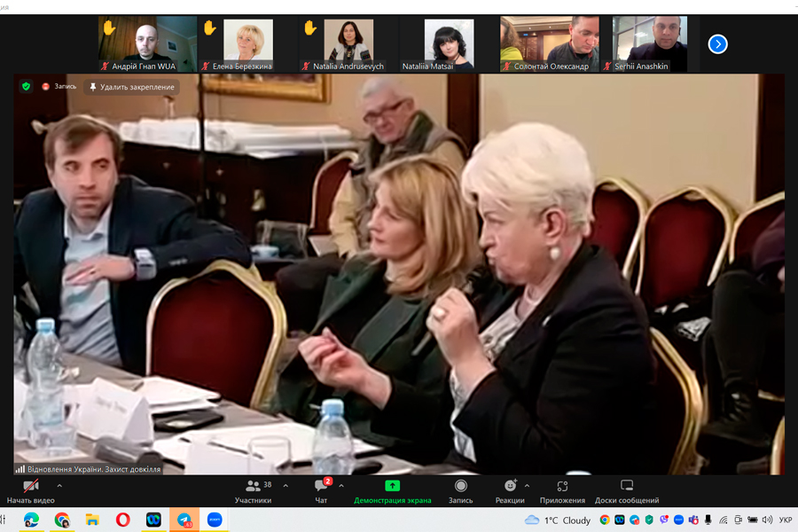This screenshot has width=798, height=532.
Task: Toggle recording via the Запись toolbar button
Action: pyautogui.click(x=460, y=492)
